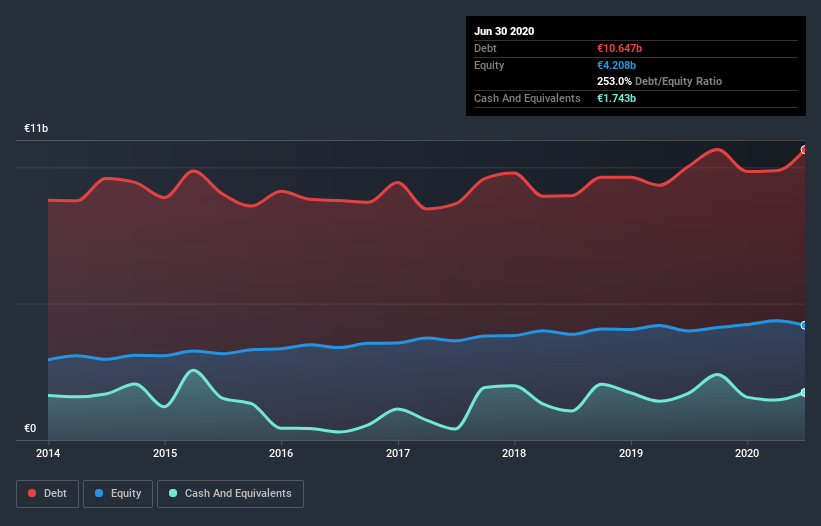Select the 2015 x-axis label
This screenshot has height=526, width=821.
click(165, 453)
